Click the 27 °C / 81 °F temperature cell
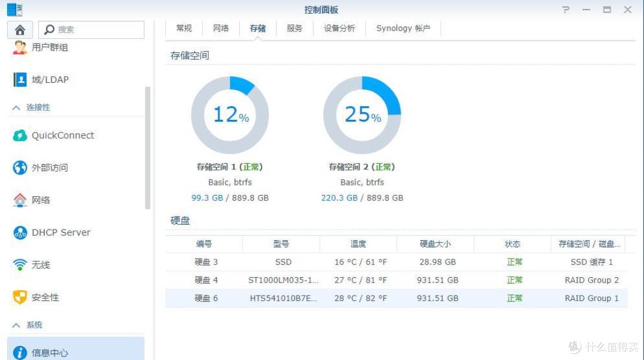This screenshot has height=360, width=644. 361,280
